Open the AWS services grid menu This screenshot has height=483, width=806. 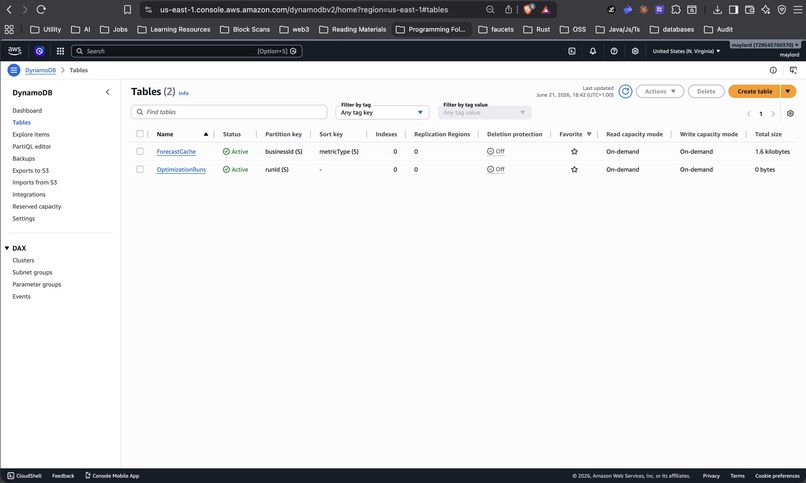[x=60, y=51]
